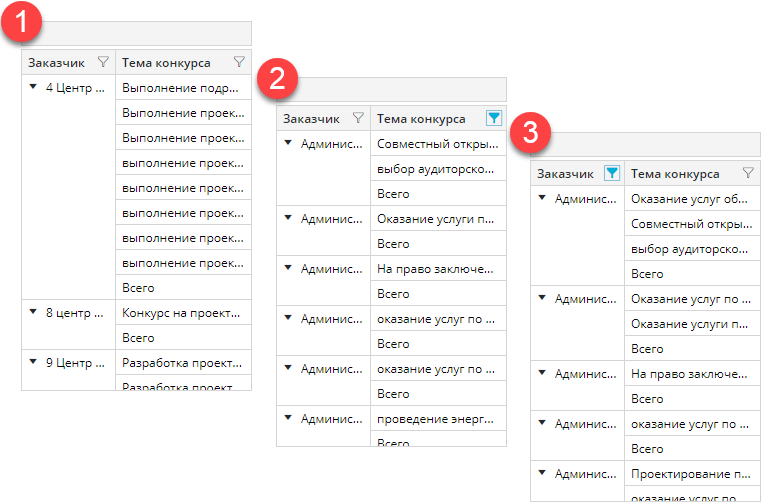This screenshot has height=502, width=761.
Task: Collapse the "9 Центр" customer group
Action: (35, 362)
